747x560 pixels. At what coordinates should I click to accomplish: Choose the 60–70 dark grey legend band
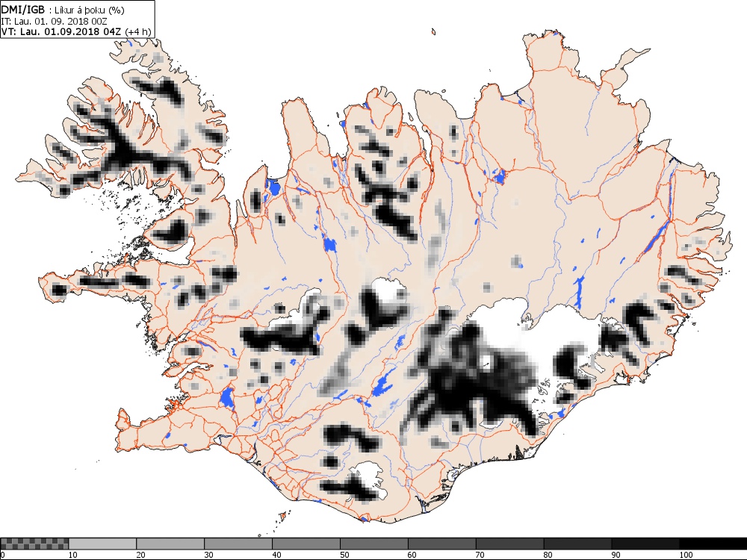tap(441, 544)
